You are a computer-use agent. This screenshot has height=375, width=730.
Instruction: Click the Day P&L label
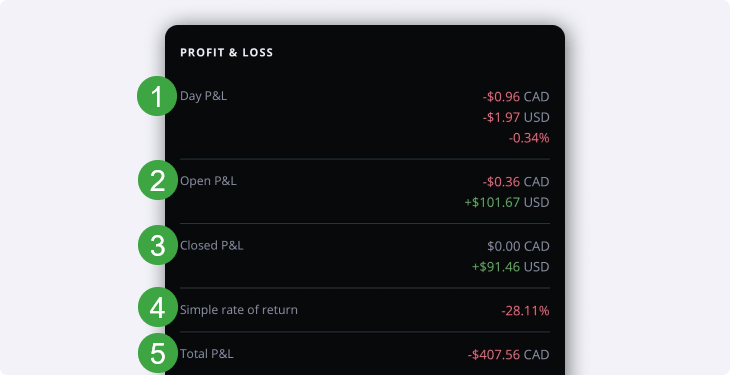(x=203, y=96)
